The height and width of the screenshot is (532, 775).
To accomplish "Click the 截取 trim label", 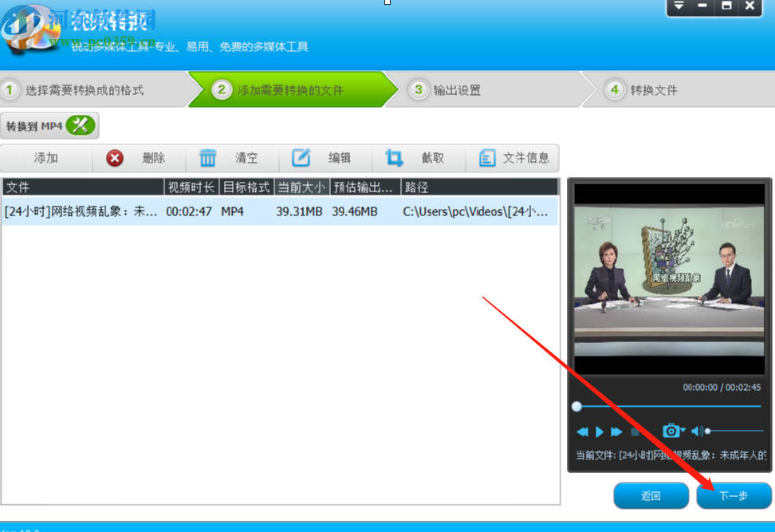I will 432,158.
